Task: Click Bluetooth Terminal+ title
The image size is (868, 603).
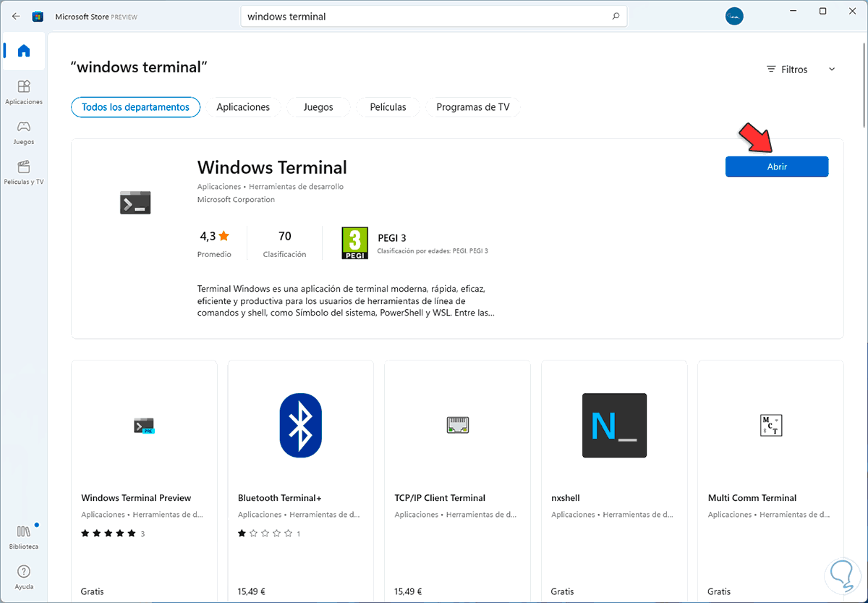Action: (x=279, y=498)
